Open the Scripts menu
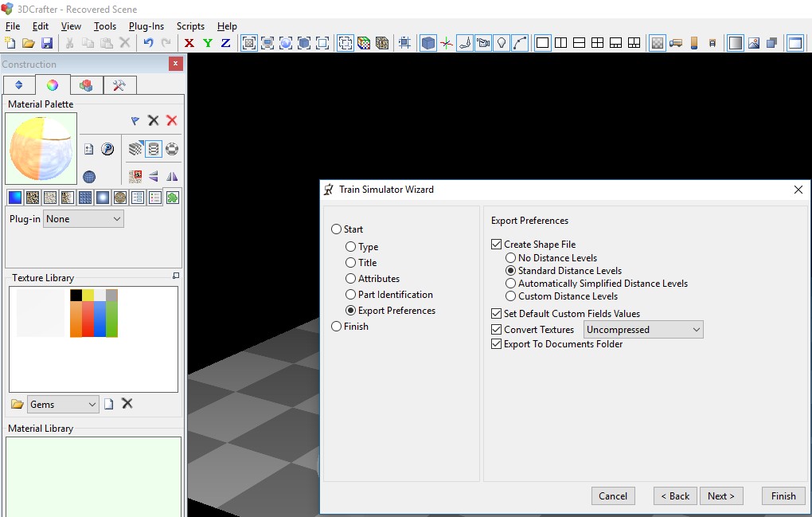The height and width of the screenshot is (517, 812). 190,26
